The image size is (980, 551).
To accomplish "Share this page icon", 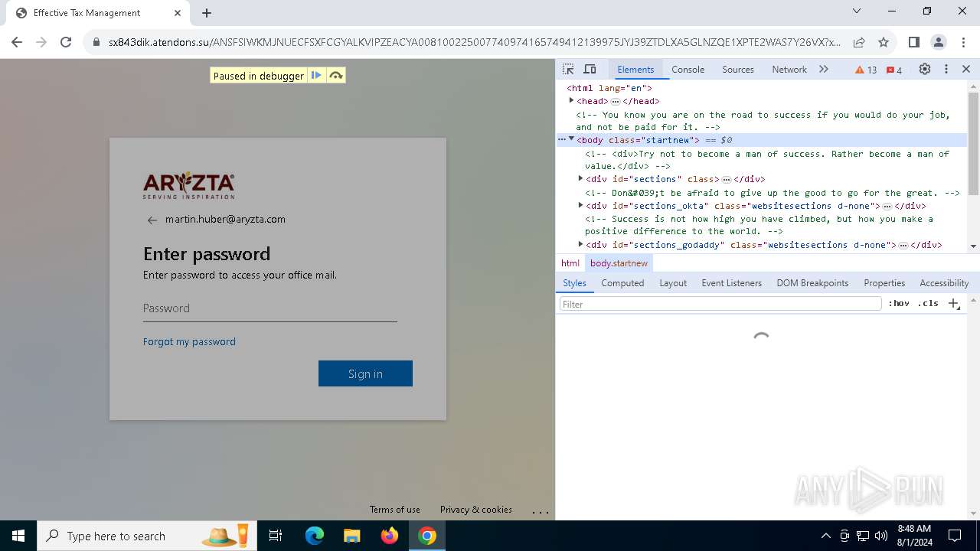I will click(859, 42).
